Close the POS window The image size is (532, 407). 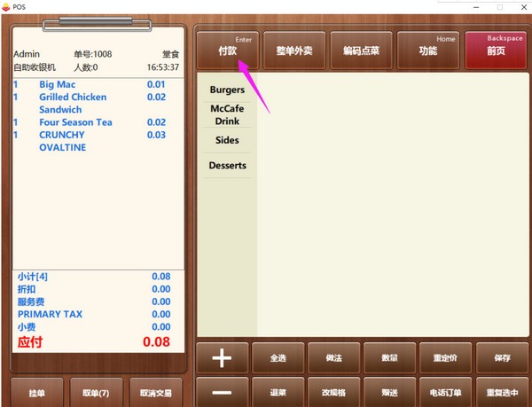pos(523,7)
